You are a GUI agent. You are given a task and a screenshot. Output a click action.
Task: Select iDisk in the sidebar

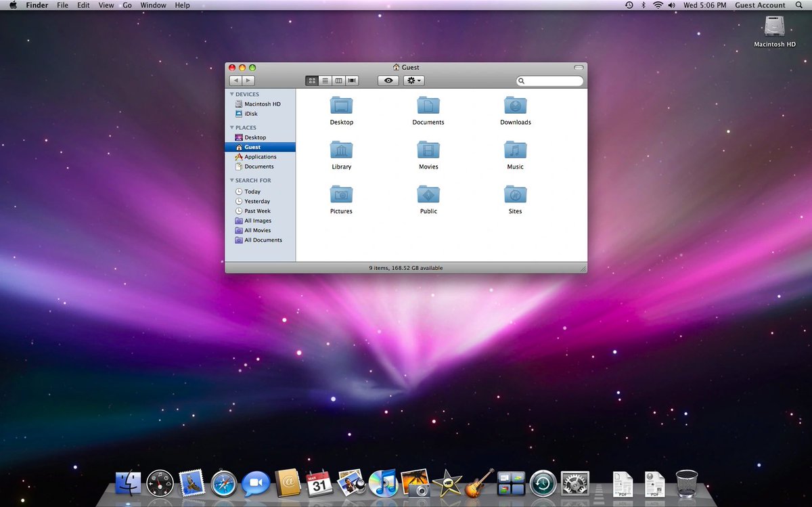pyautogui.click(x=261, y=114)
